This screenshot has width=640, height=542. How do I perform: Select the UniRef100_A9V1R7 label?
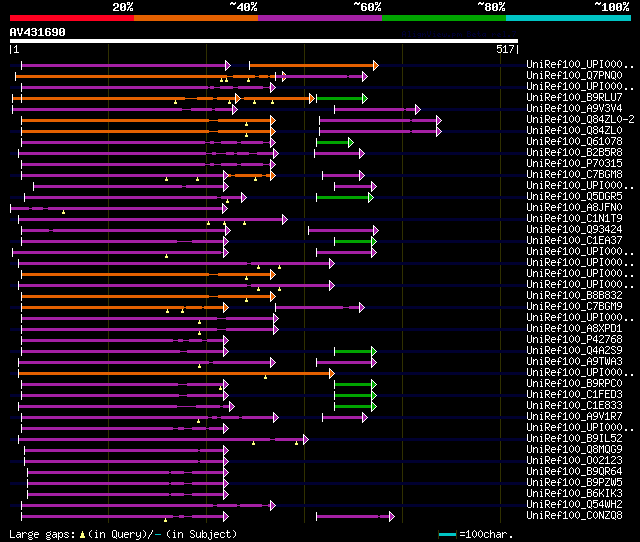(574, 417)
